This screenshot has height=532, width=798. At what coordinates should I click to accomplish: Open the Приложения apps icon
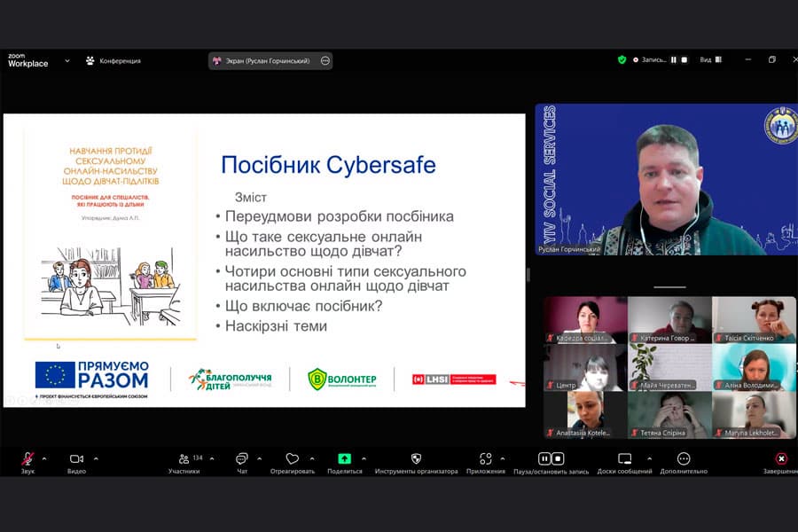coord(485,458)
